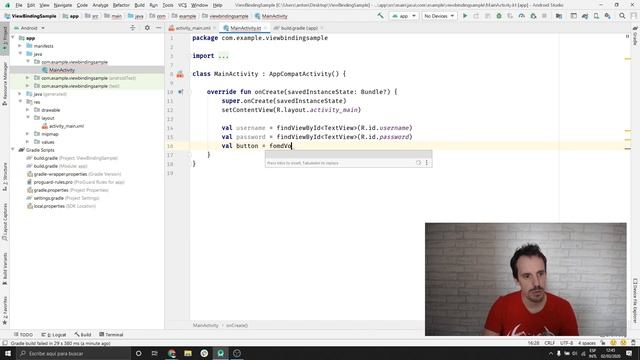Open the Build Variants side tab

5,269
